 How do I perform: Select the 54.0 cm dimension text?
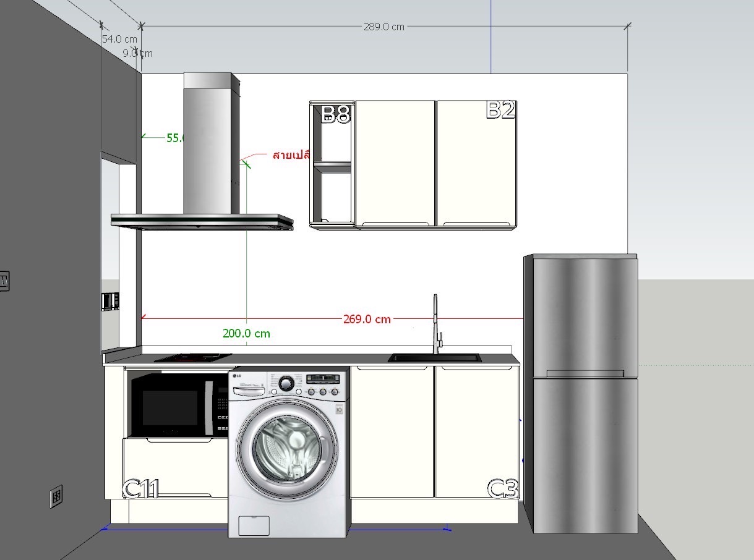pos(119,38)
